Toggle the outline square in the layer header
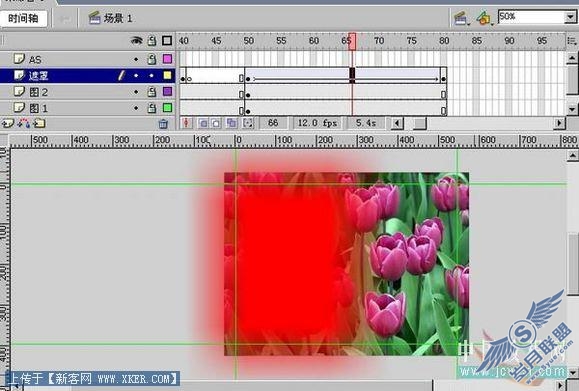This screenshot has width=579, height=391. pyautogui.click(x=167, y=40)
